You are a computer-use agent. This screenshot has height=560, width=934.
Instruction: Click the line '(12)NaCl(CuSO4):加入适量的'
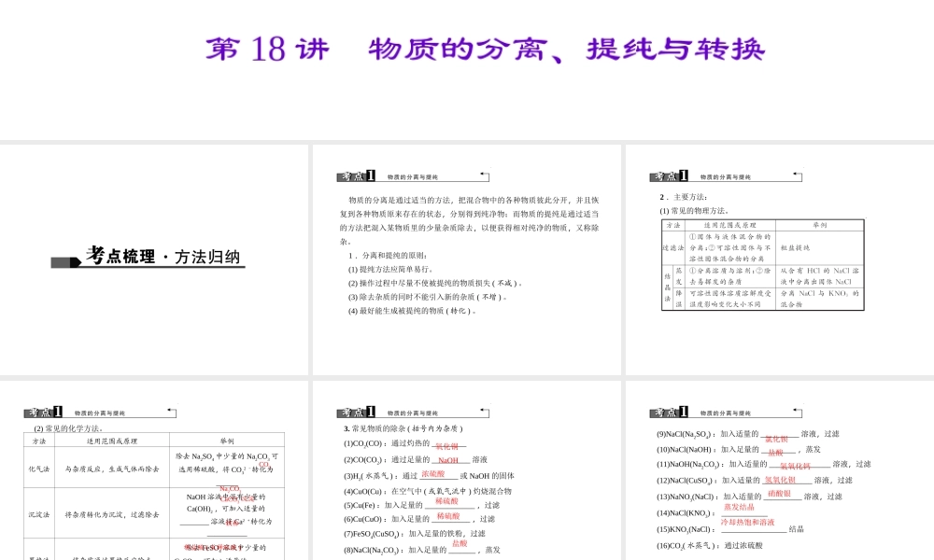click(x=755, y=480)
